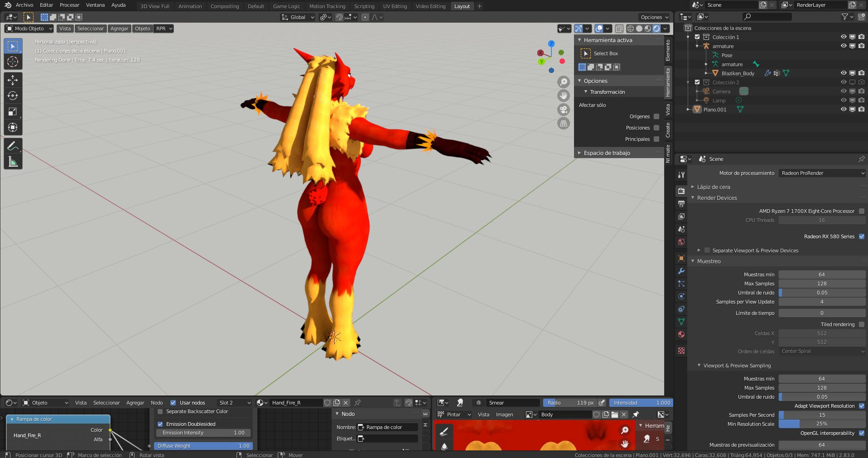This screenshot has height=458, width=868.
Task: Open the Modifiers wrench properties tab
Action: click(x=681, y=271)
